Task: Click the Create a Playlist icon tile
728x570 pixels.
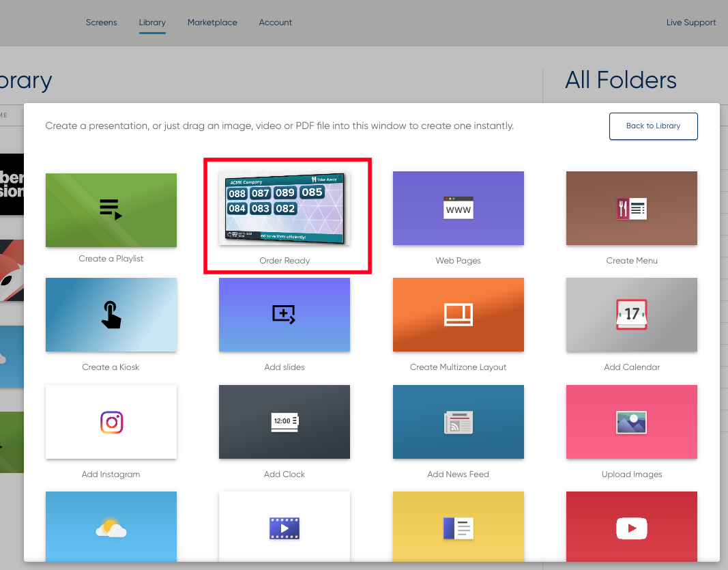Action: (x=111, y=210)
